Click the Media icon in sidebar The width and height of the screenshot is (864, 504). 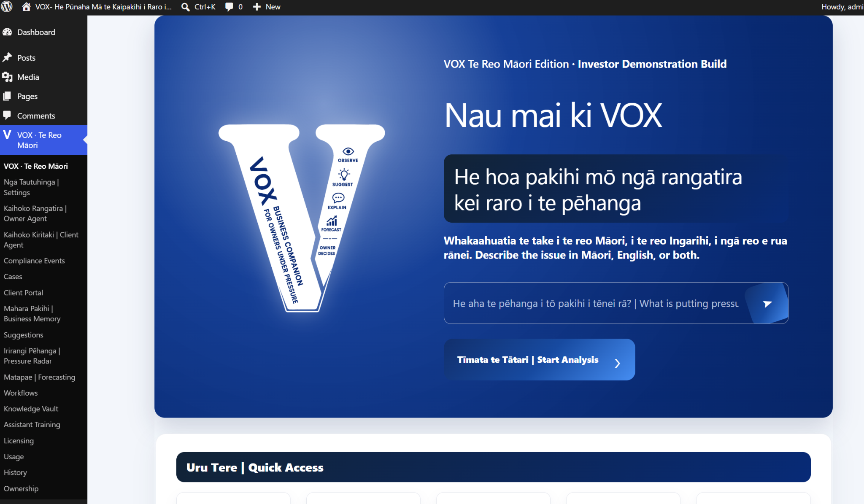7,77
